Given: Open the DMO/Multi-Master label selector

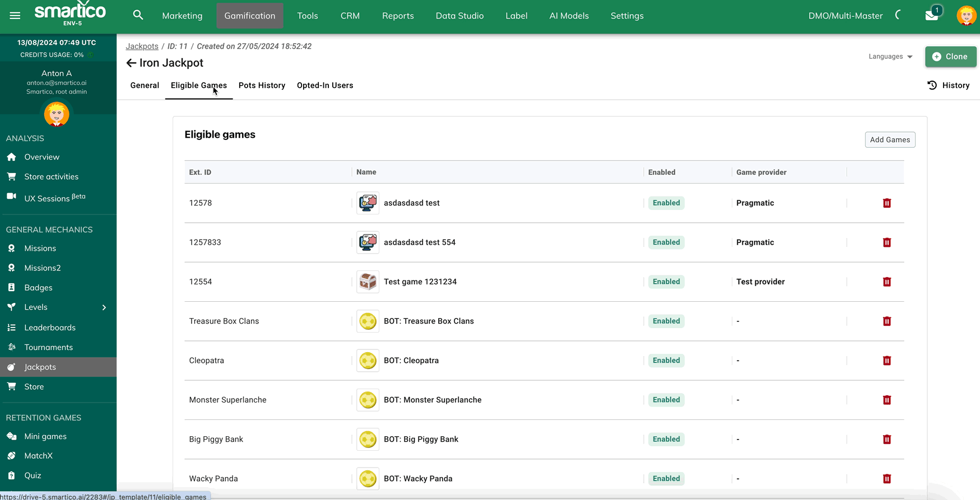Looking at the screenshot, I should 845,16.
